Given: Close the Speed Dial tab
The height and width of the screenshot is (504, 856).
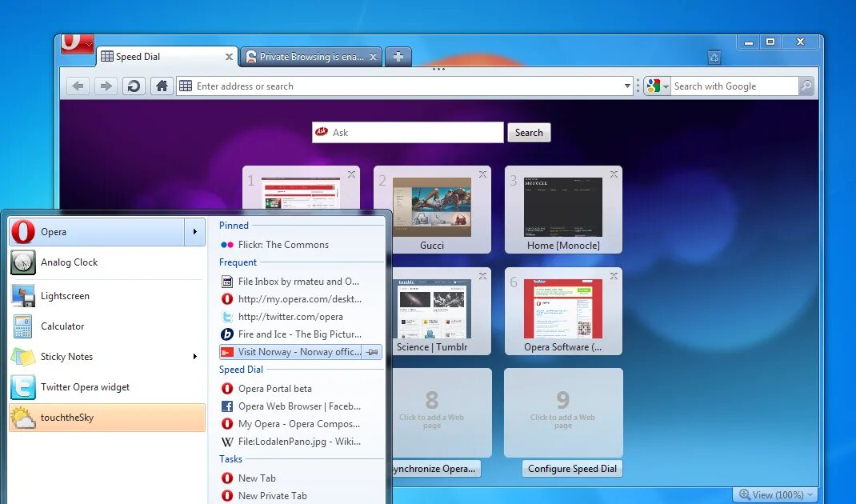Looking at the screenshot, I should click(x=229, y=57).
